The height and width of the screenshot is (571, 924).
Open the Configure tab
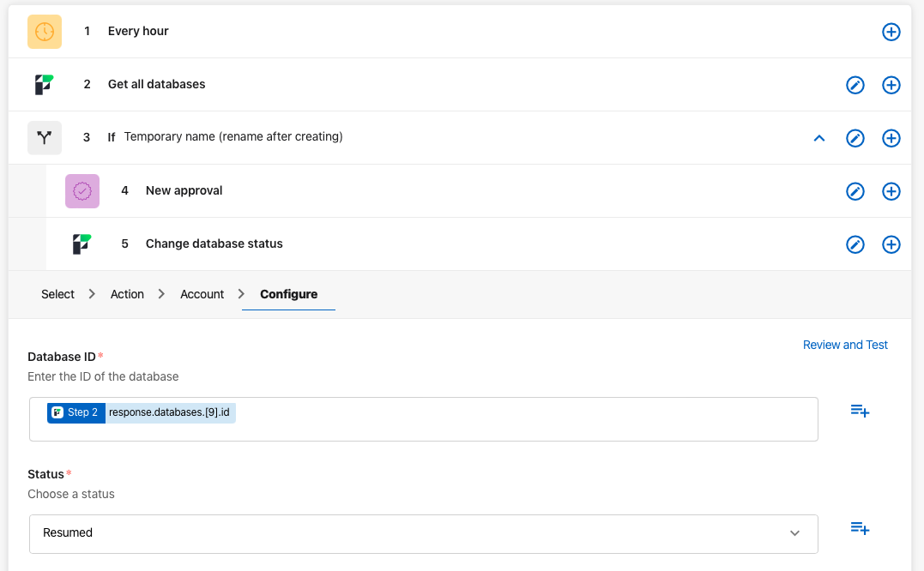click(x=289, y=294)
